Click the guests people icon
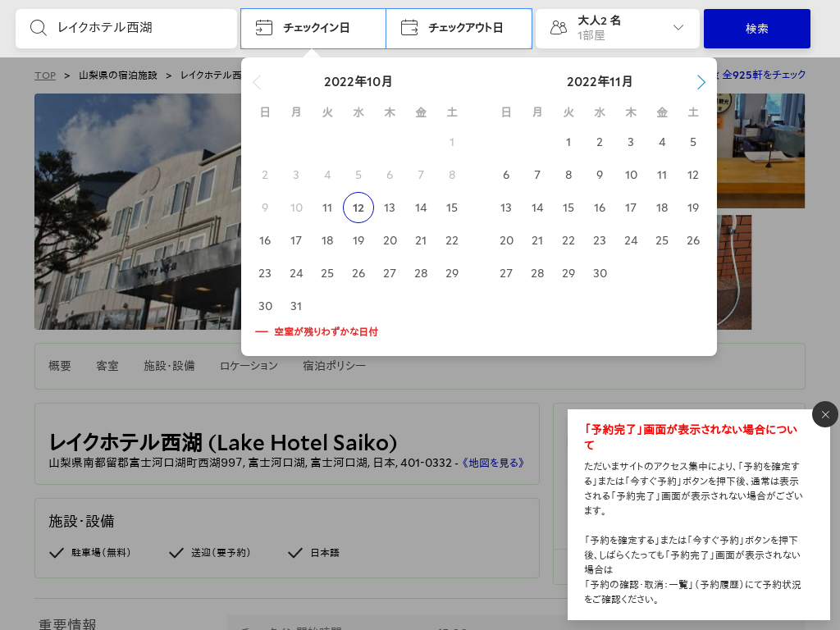This screenshot has width=840, height=630. [x=559, y=28]
